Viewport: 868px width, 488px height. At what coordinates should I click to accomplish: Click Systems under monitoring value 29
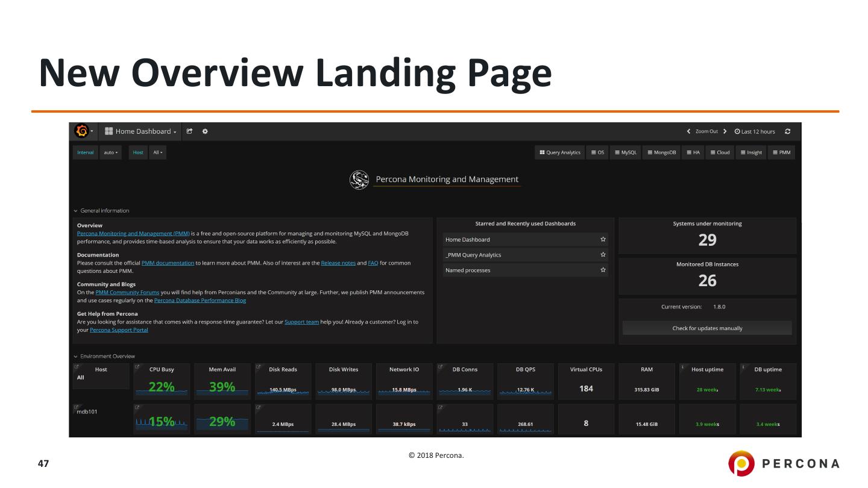click(x=707, y=240)
